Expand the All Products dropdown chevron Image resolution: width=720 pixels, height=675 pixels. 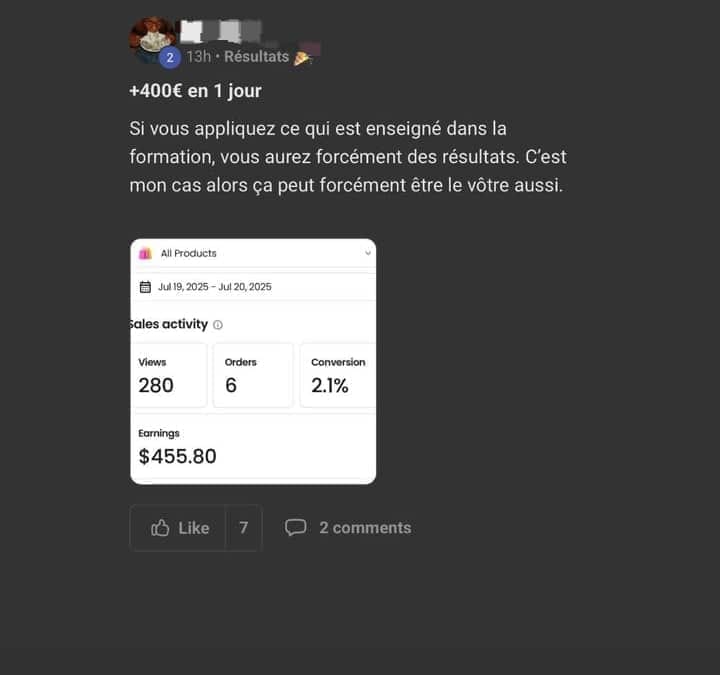[368, 253]
